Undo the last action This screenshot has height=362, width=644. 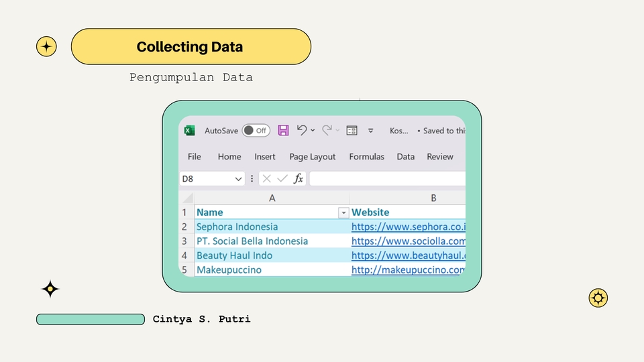pyautogui.click(x=302, y=130)
